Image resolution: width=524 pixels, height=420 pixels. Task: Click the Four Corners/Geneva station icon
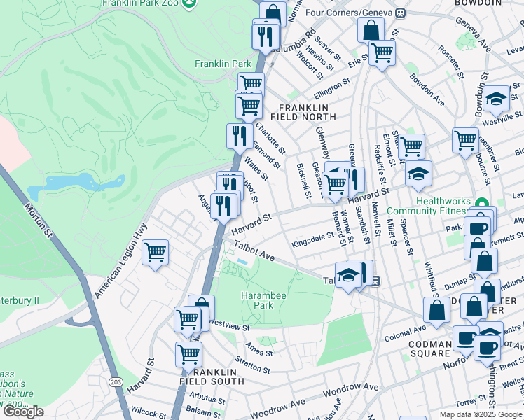(x=400, y=13)
